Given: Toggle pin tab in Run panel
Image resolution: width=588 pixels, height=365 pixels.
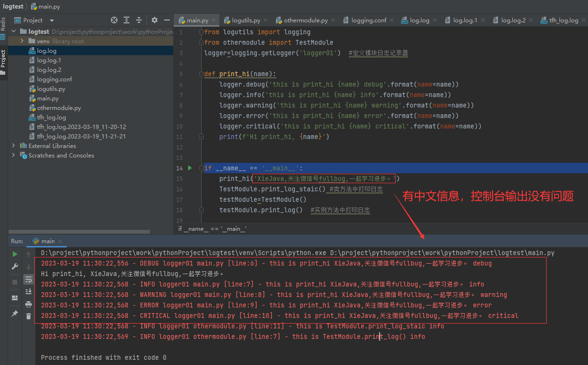Looking at the screenshot, I should click(15, 314).
